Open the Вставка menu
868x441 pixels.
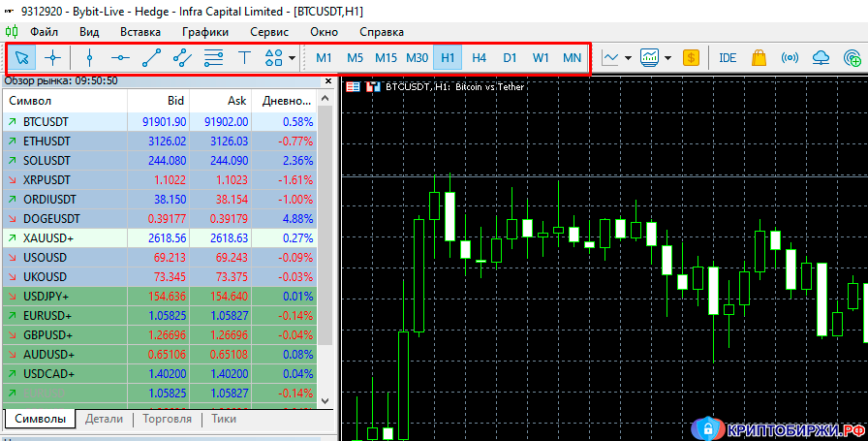tap(140, 32)
